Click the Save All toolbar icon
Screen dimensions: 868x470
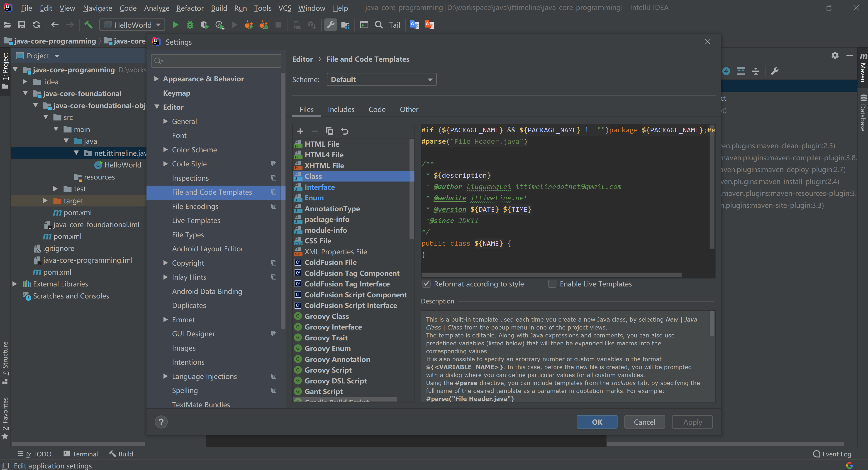[x=22, y=25]
